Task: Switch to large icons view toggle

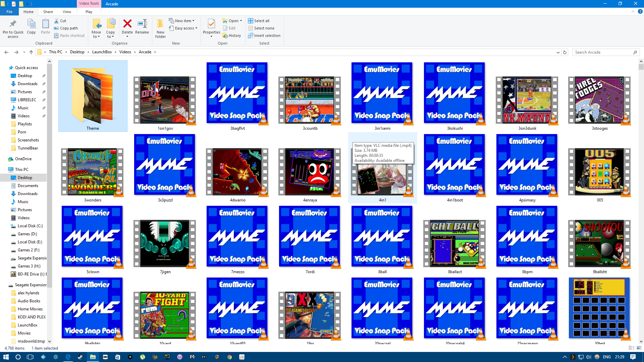Action: [639, 348]
